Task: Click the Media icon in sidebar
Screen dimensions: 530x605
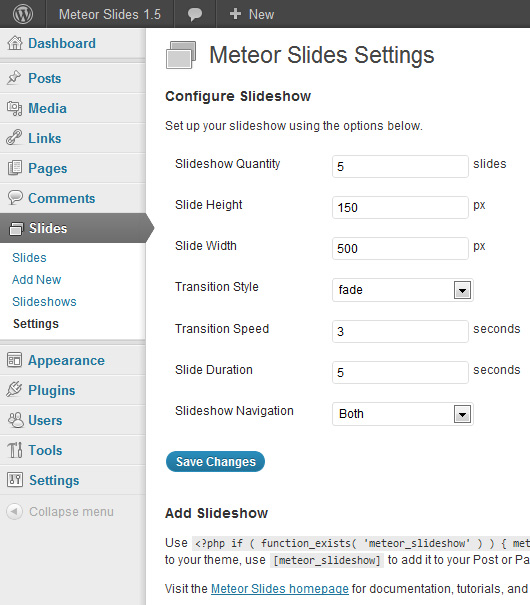Action: coord(15,108)
